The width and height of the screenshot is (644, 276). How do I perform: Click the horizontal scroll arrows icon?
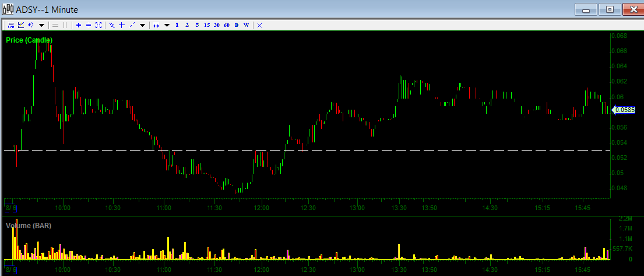(156, 25)
